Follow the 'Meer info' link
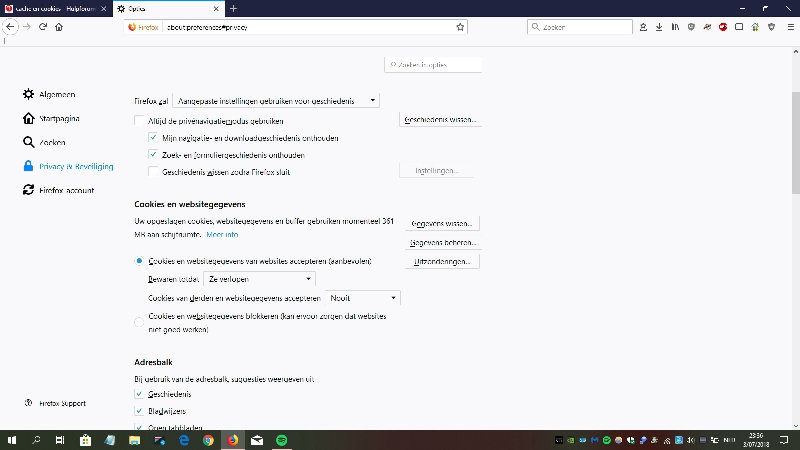This screenshot has width=800, height=450. 222,234
